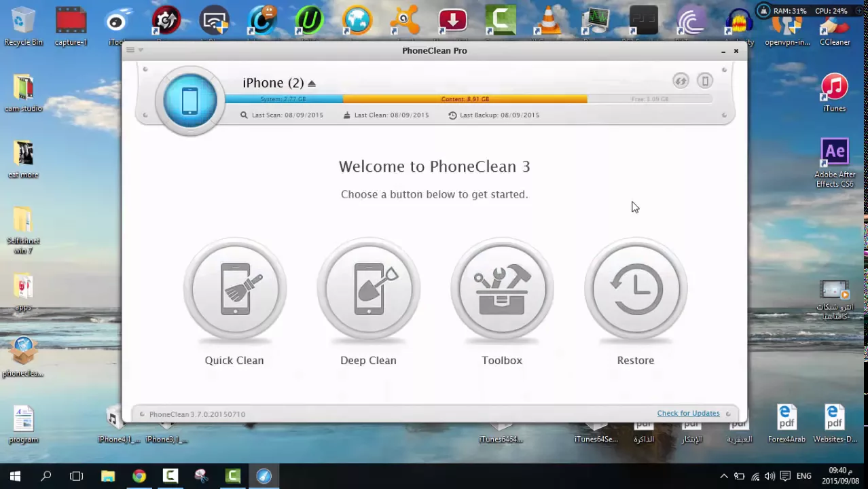Open taskbar clock and date

(841, 475)
